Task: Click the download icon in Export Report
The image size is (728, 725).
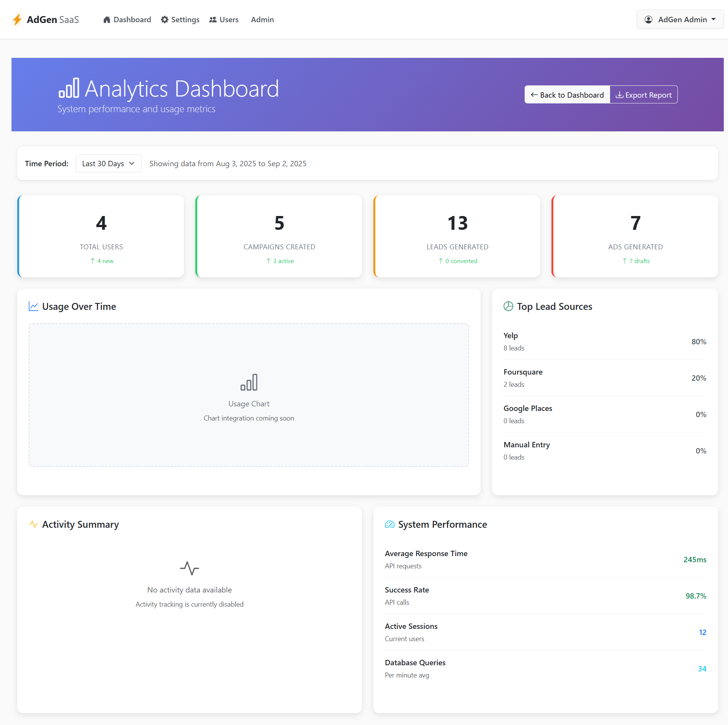Action: pos(619,95)
